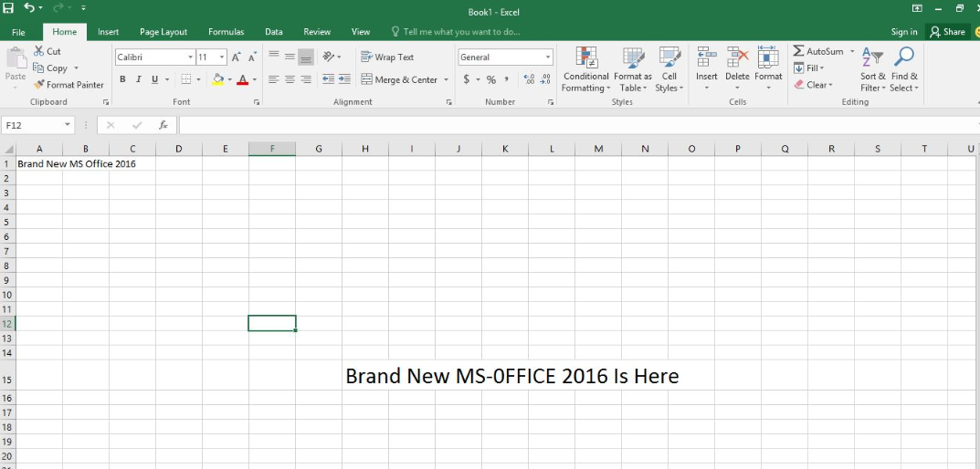Activate the Format Painter brush

(x=68, y=84)
